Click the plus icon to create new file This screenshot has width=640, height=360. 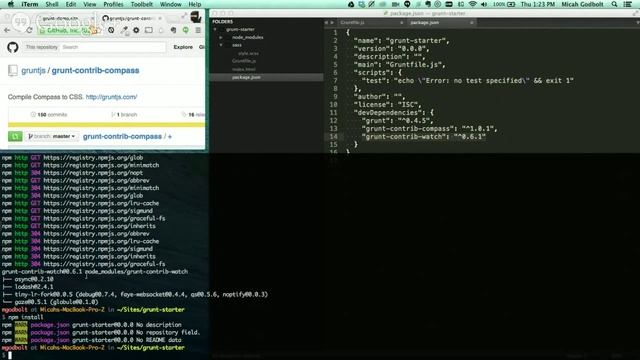tap(170, 136)
